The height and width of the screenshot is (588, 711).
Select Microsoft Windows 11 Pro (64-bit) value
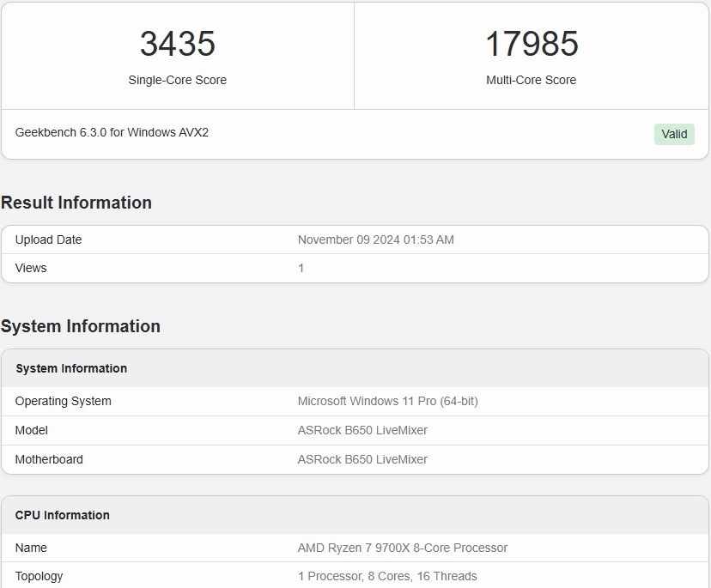tap(387, 401)
